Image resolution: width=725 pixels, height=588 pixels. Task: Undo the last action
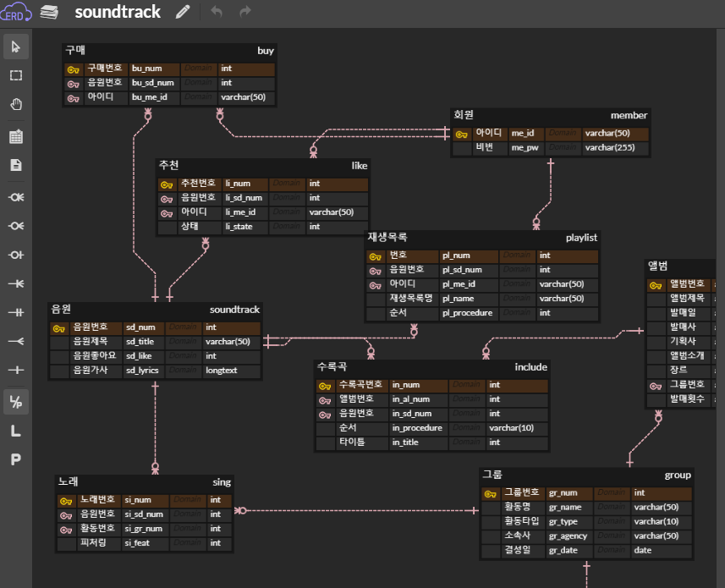click(x=217, y=11)
